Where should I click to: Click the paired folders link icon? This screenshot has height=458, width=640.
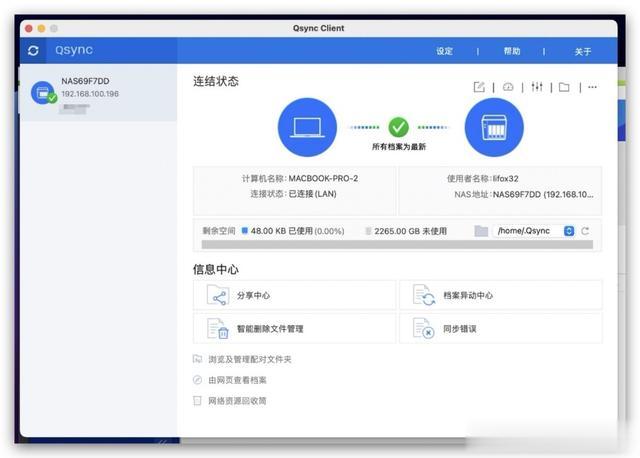point(197,359)
